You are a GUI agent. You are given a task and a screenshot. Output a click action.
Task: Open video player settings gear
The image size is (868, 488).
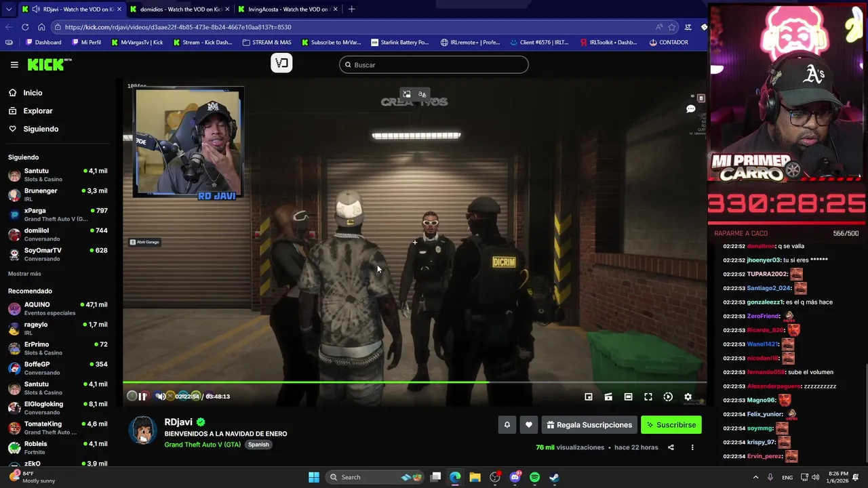click(688, 396)
